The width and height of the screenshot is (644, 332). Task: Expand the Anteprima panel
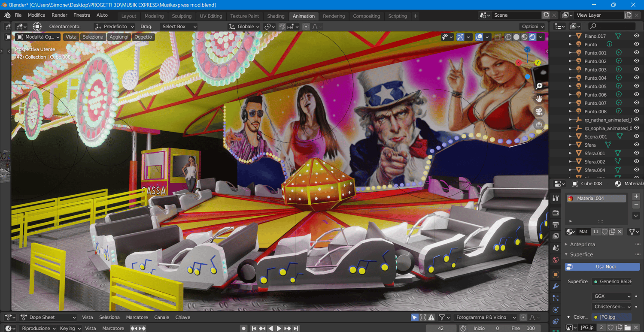coord(583,244)
